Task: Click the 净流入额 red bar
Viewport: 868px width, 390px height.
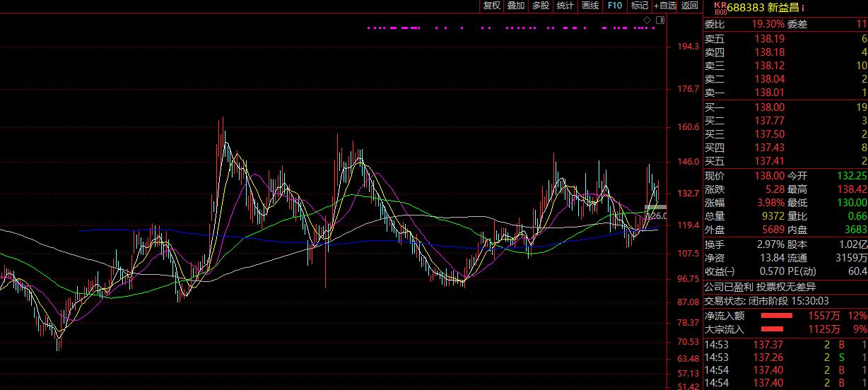Action: pos(776,316)
